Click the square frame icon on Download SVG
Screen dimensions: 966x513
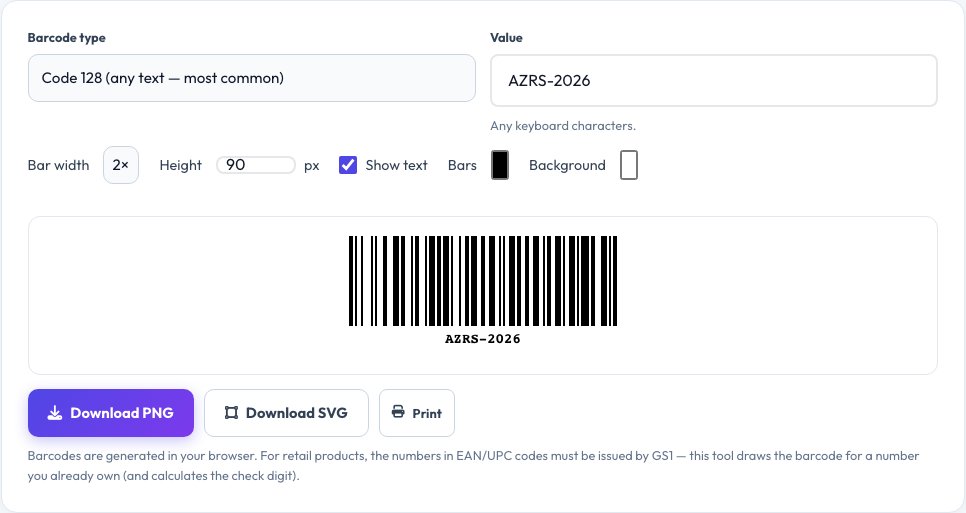(x=231, y=413)
